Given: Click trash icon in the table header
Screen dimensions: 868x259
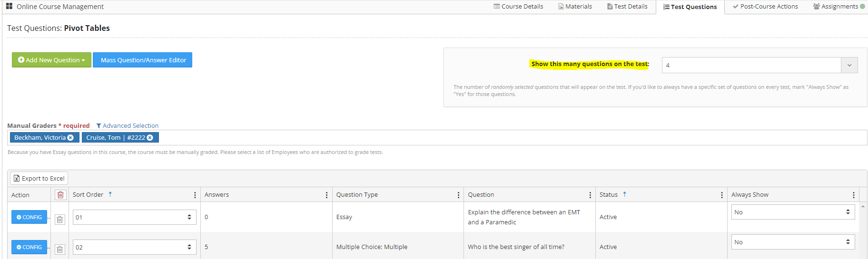Looking at the screenshot, I should 60,195.
